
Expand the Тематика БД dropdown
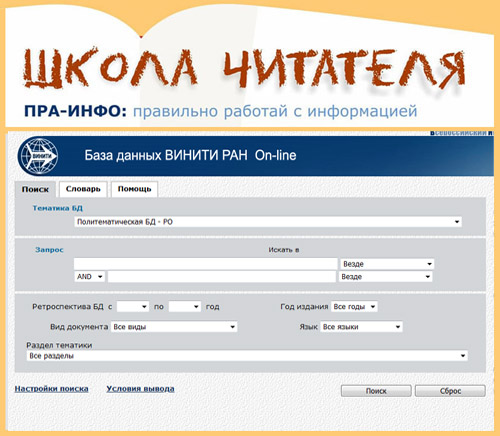268,222
